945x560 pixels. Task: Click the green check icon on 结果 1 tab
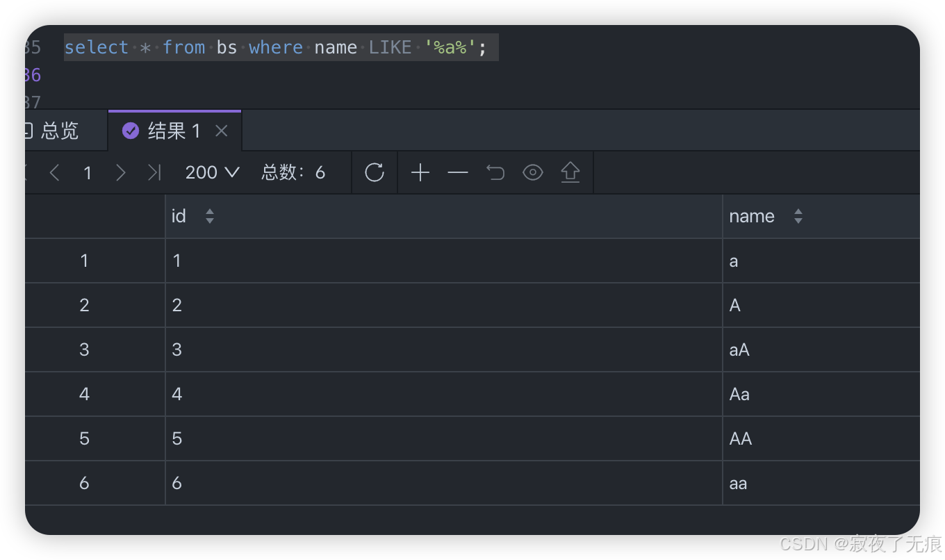(131, 131)
